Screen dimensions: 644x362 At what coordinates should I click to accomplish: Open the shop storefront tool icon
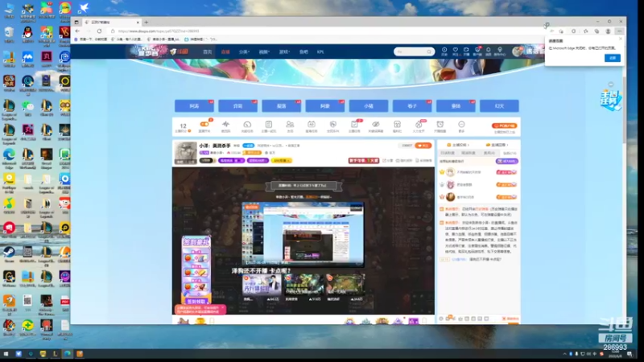(397, 126)
